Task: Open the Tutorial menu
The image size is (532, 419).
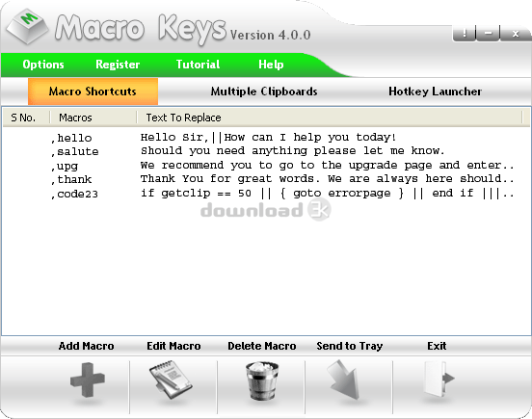Action: [198, 65]
